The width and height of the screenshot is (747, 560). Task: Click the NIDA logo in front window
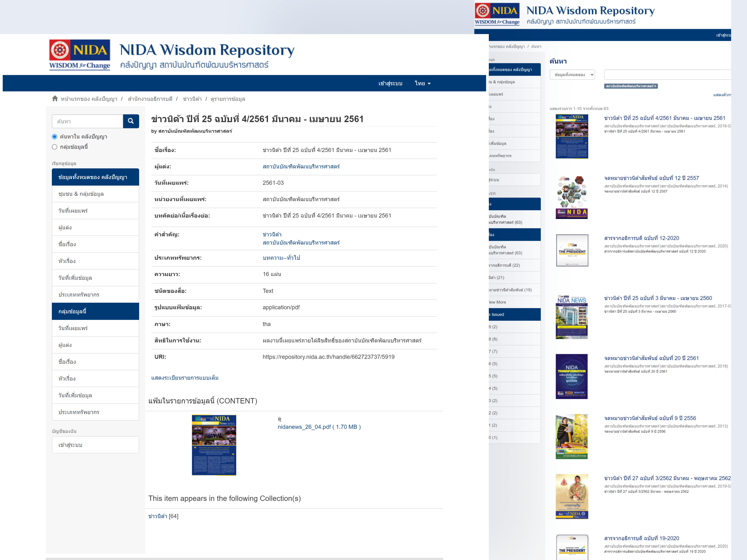coord(80,55)
